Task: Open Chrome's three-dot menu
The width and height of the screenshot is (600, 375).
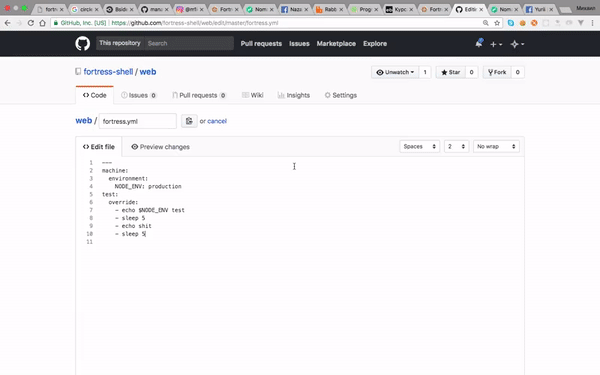Action: click(592, 23)
